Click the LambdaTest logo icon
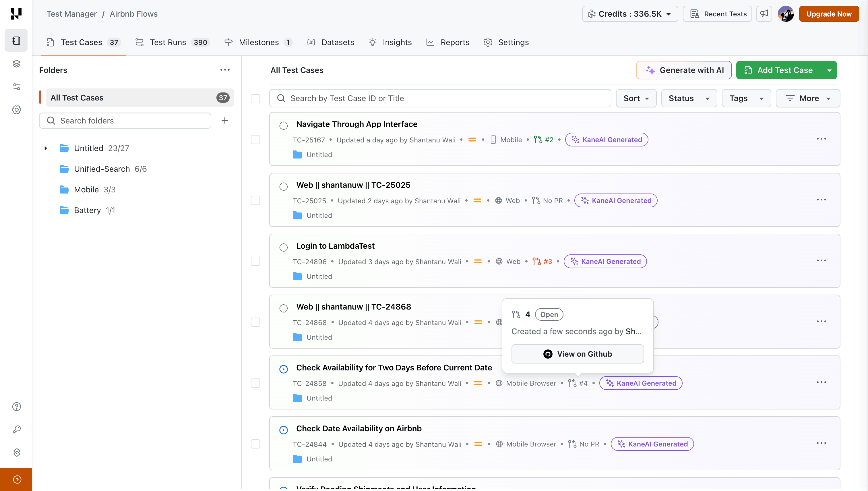Viewport: 868px width, 491px height. coord(16,14)
